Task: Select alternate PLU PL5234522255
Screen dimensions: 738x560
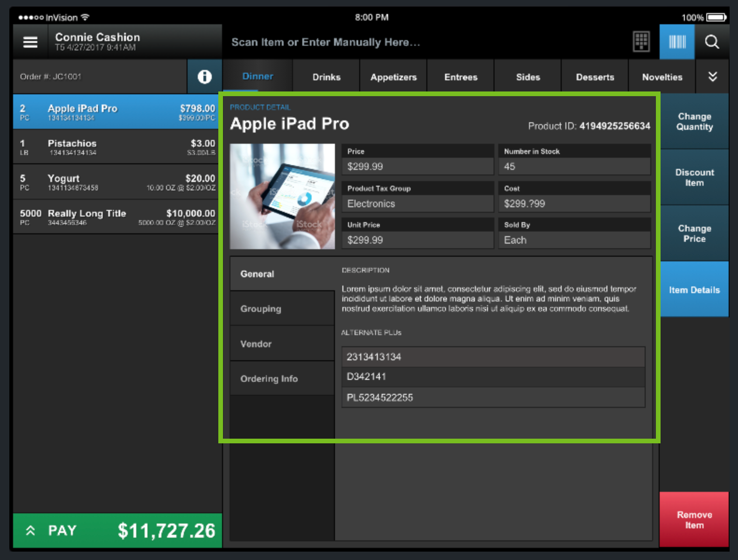Action: tap(493, 397)
